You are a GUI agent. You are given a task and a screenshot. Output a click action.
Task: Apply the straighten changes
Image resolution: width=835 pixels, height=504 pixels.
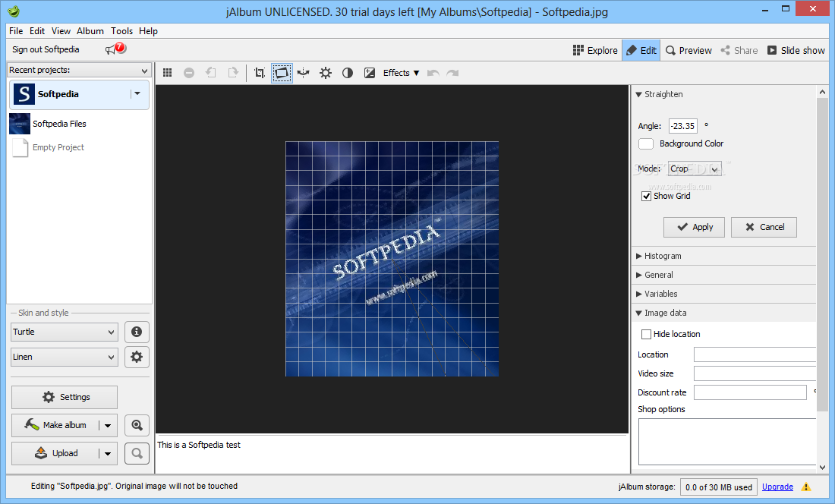click(x=694, y=227)
